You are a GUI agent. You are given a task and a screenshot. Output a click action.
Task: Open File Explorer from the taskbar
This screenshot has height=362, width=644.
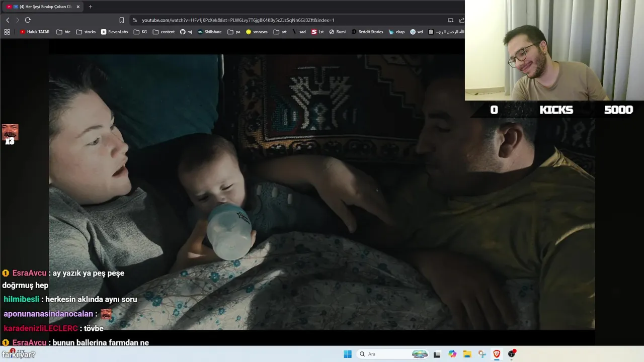click(x=467, y=354)
